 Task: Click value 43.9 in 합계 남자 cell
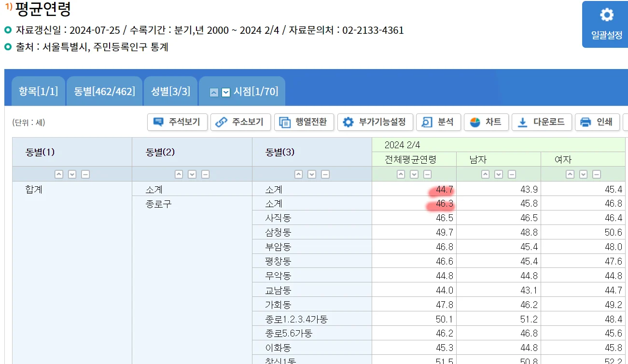pos(529,189)
